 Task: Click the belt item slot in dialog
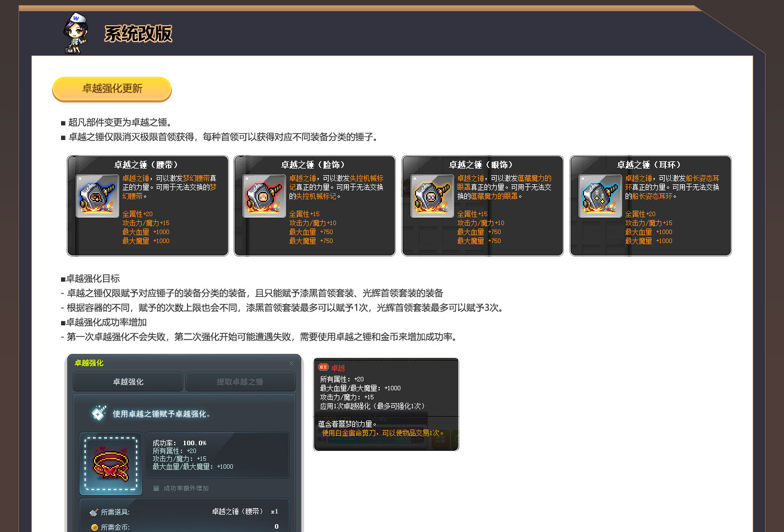111,464
